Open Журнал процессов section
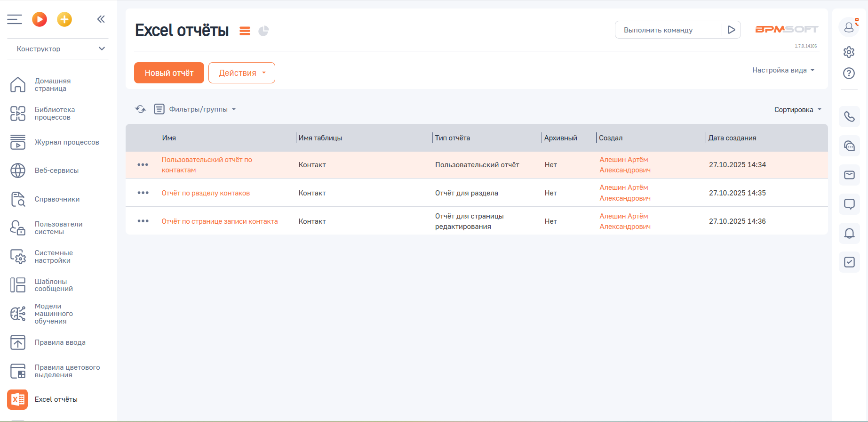The width and height of the screenshot is (868, 422). tap(67, 142)
